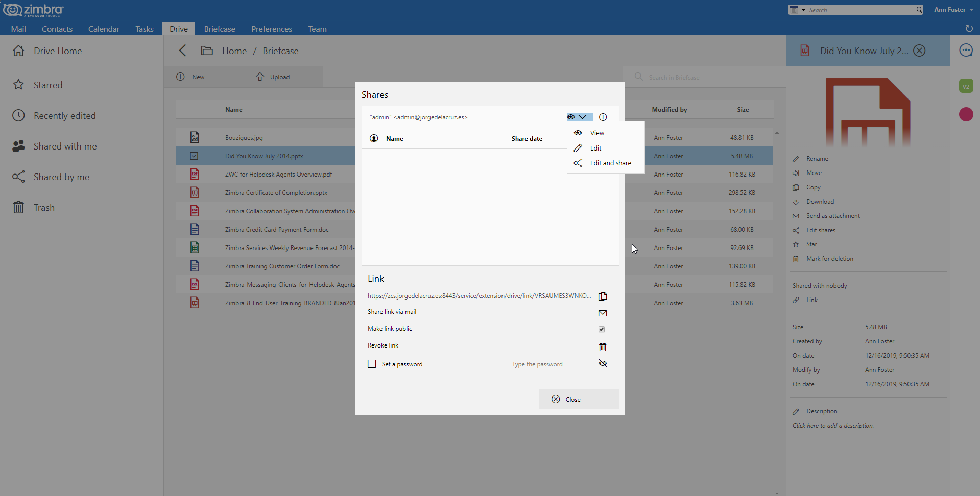Click the admin share recipient field
The image size is (980, 496).
pos(465,117)
